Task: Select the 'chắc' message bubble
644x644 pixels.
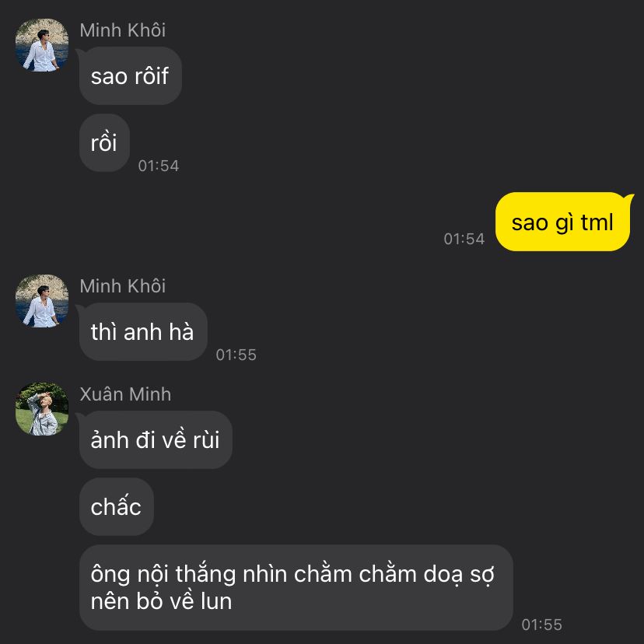Action: point(116,507)
